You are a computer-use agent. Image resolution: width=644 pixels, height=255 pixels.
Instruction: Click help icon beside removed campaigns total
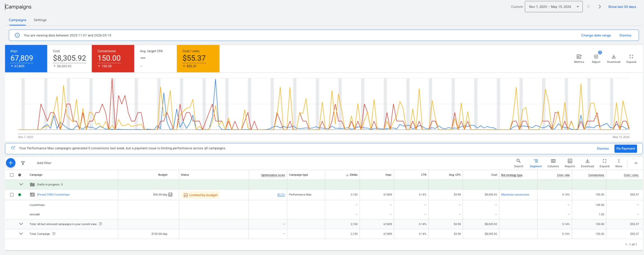tap(100, 224)
